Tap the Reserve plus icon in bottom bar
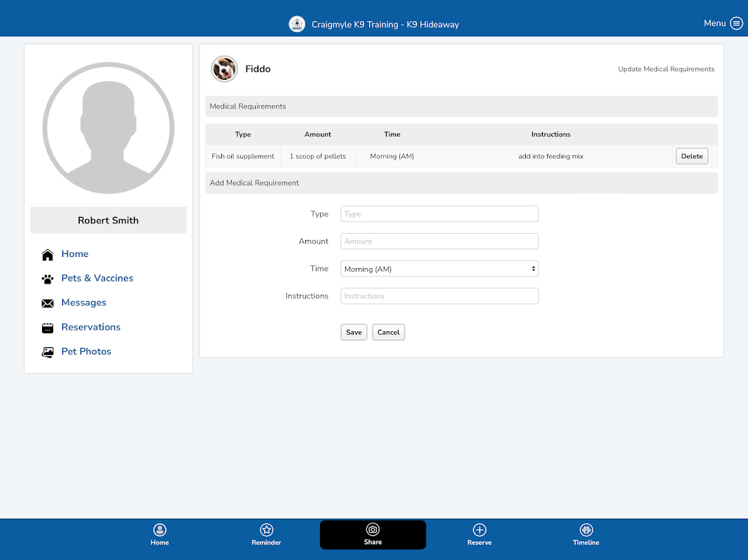The height and width of the screenshot is (560, 748). (x=480, y=529)
